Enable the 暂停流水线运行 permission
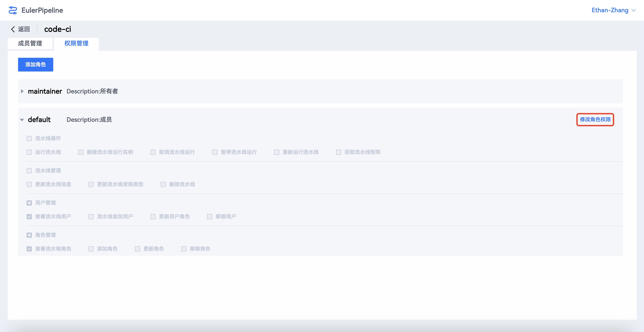 pyautogui.click(x=215, y=152)
